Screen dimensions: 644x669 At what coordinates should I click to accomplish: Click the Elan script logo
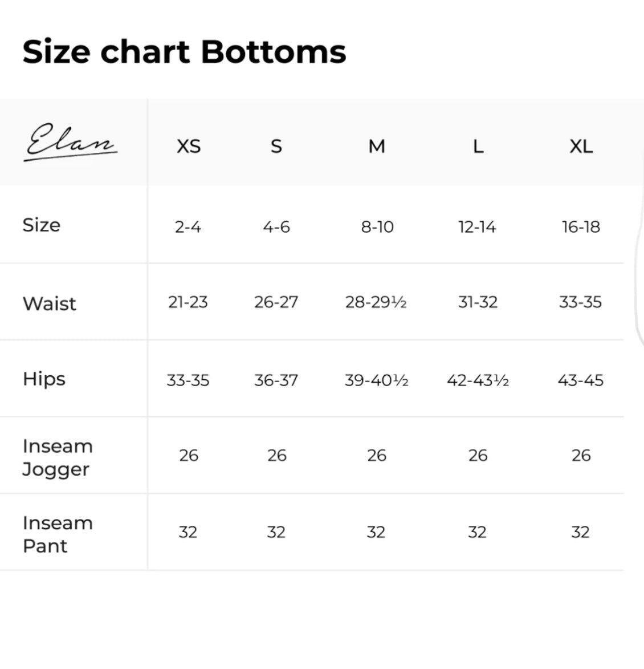pyautogui.click(x=71, y=143)
